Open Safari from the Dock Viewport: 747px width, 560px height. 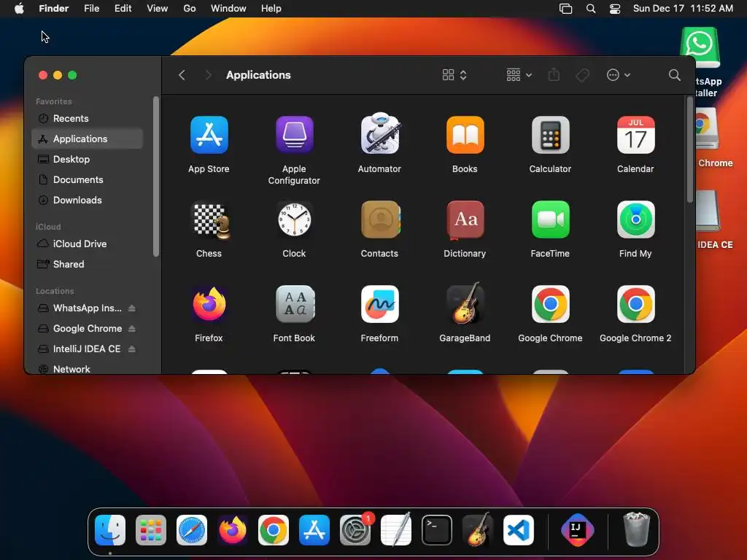(192, 530)
